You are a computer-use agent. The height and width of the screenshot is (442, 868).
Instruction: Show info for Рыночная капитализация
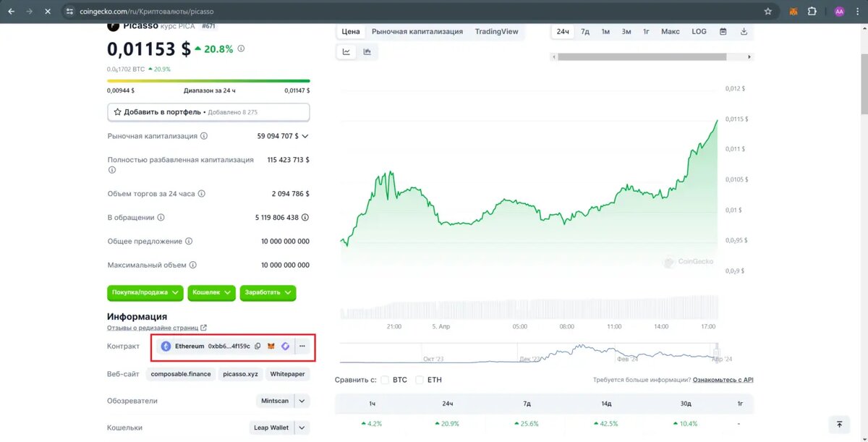click(x=204, y=136)
